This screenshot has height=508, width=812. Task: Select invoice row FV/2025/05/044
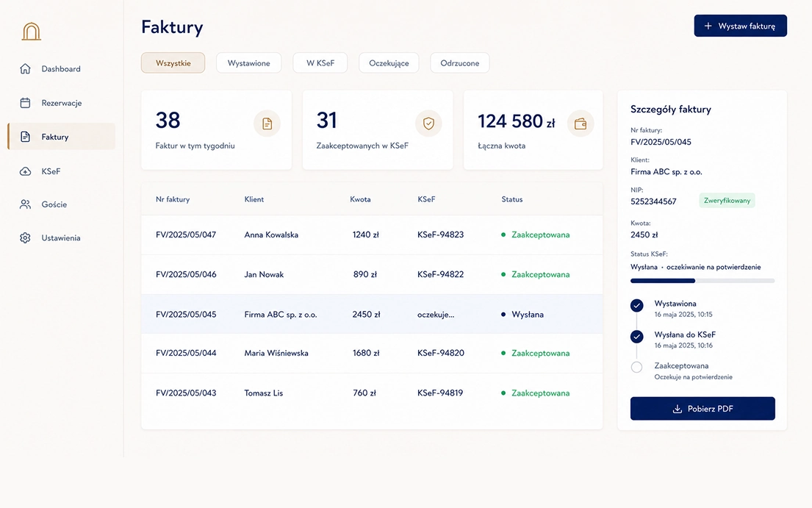pos(372,353)
